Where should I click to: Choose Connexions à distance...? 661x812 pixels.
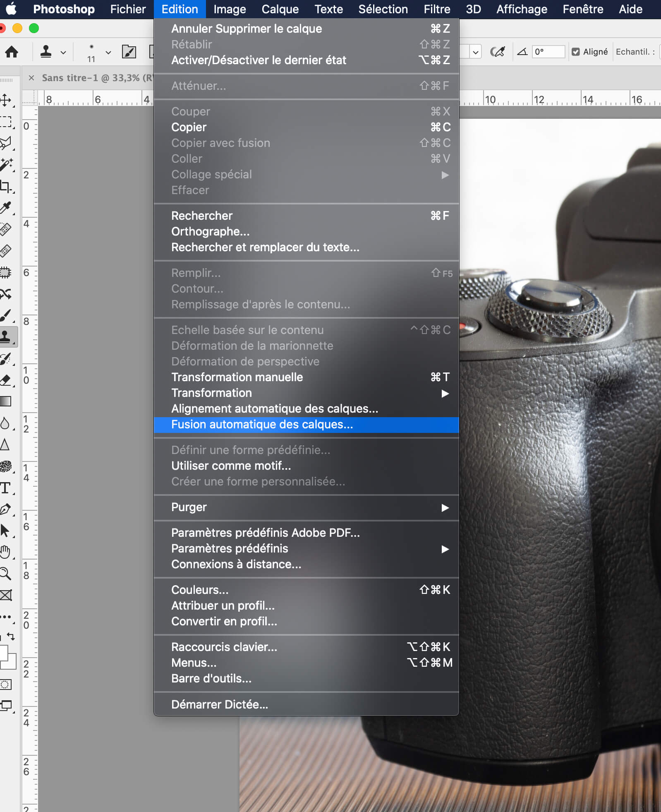click(x=306, y=564)
